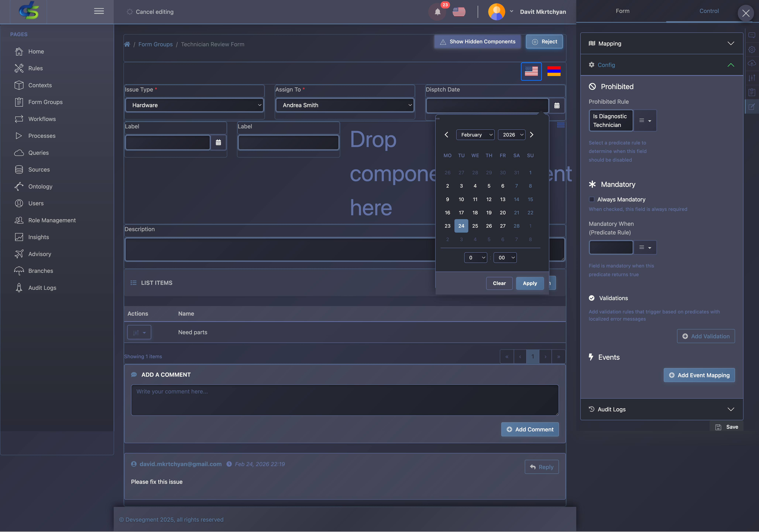
Task: Open the notifications bell with 23 alerts
Action: pos(437,12)
